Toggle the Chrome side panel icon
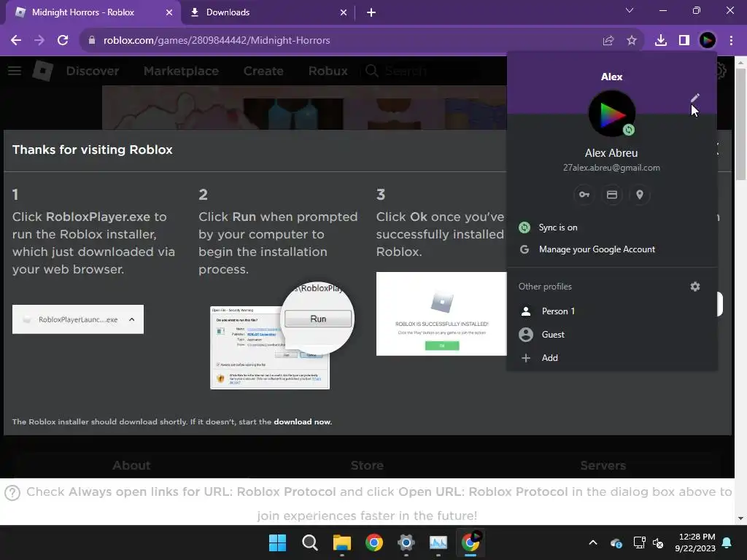The width and height of the screenshot is (747, 560). point(684,41)
